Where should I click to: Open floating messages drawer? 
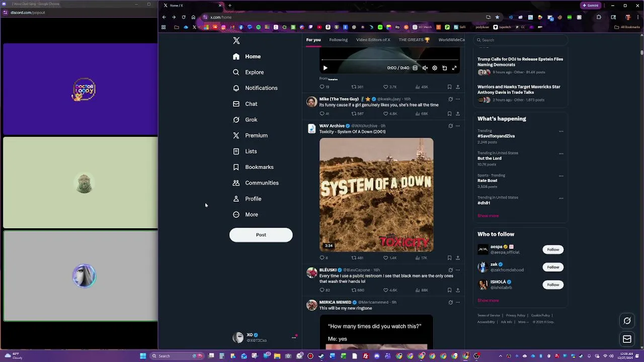pos(627,339)
